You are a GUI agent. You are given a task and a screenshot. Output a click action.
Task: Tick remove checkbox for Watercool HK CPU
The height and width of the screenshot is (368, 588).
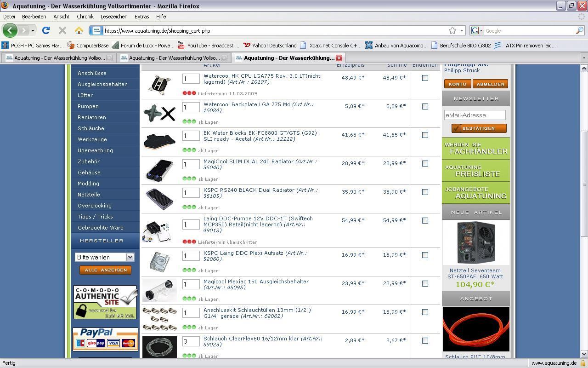coord(425,78)
